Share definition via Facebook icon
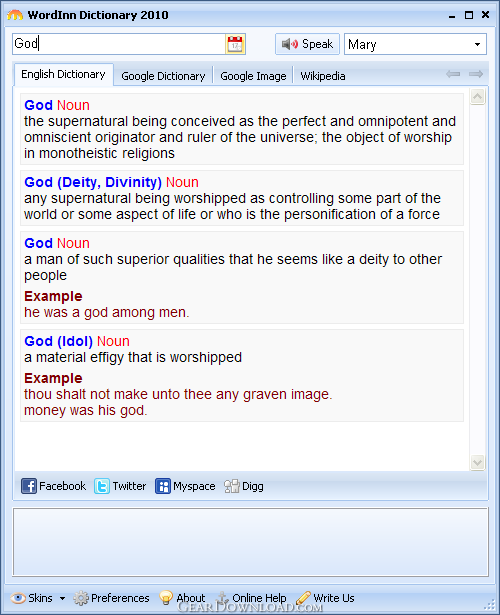Image resolution: width=500 pixels, height=615 pixels. pyautogui.click(x=29, y=486)
